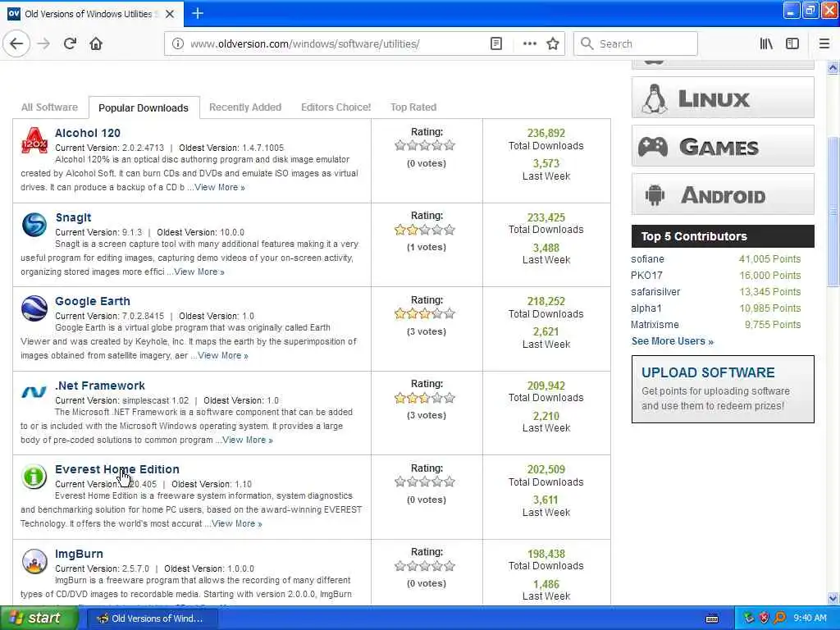The width and height of the screenshot is (840, 630).
Task: Open the ImgBurn title link
Action: click(x=79, y=554)
